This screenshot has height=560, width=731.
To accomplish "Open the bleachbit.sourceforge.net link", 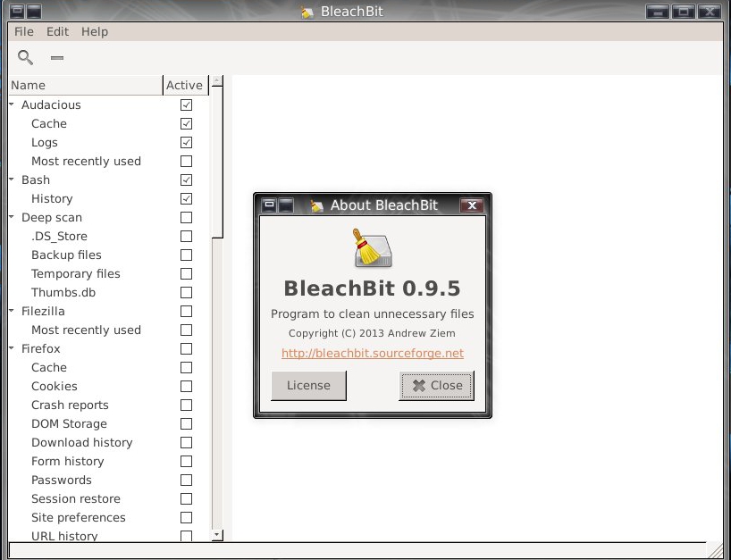I will click(x=373, y=353).
